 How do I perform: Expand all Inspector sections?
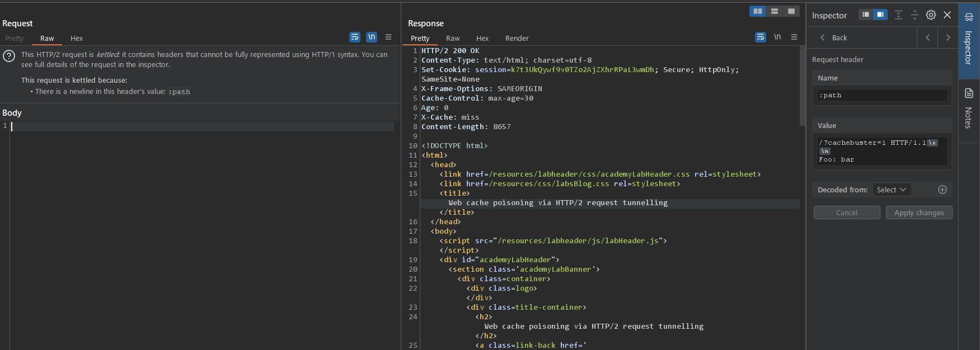coord(898,15)
